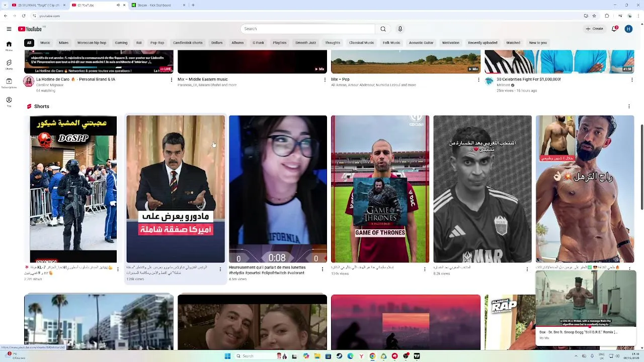Image resolution: width=644 pixels, height=362 pixels.
Task: Select the Smooth Jazz chip
Action: [x=305, y=43]
